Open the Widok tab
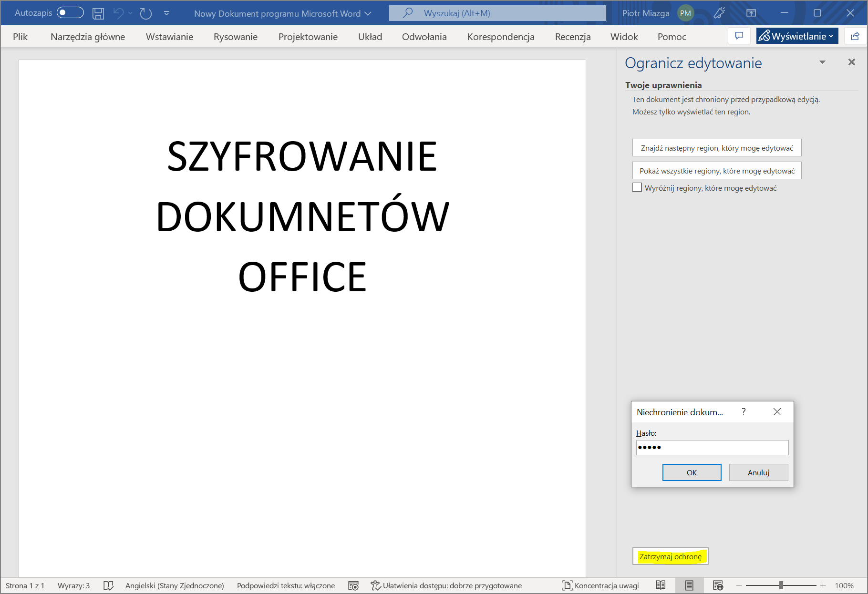 [624, 37]
